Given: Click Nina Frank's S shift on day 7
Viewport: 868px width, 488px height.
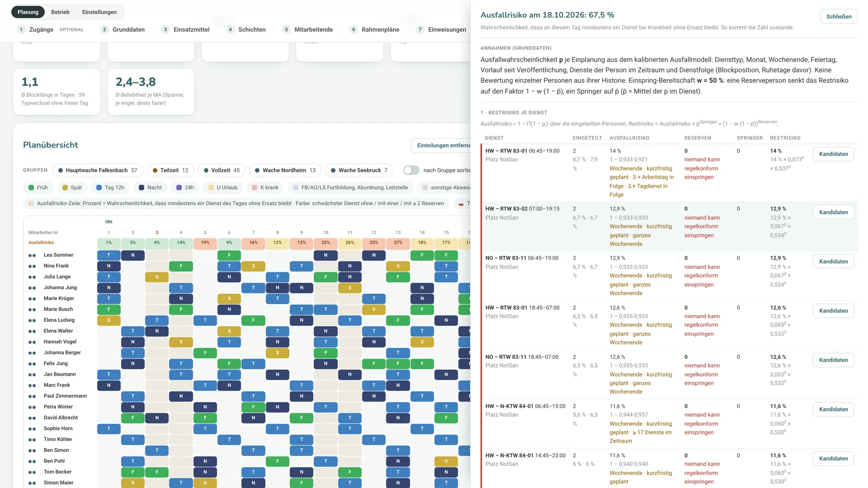Looking at the screenshot, I should tap(253, 266).
